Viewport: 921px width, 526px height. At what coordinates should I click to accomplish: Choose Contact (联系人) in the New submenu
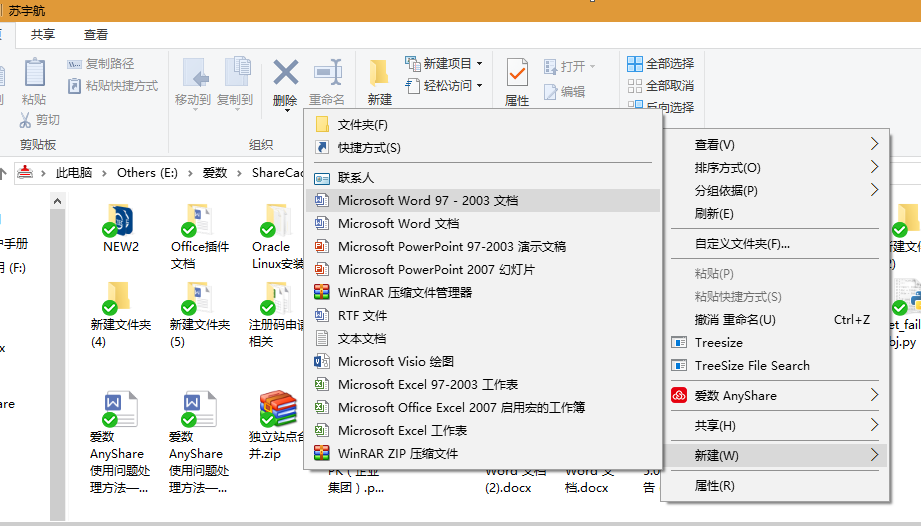483,177
